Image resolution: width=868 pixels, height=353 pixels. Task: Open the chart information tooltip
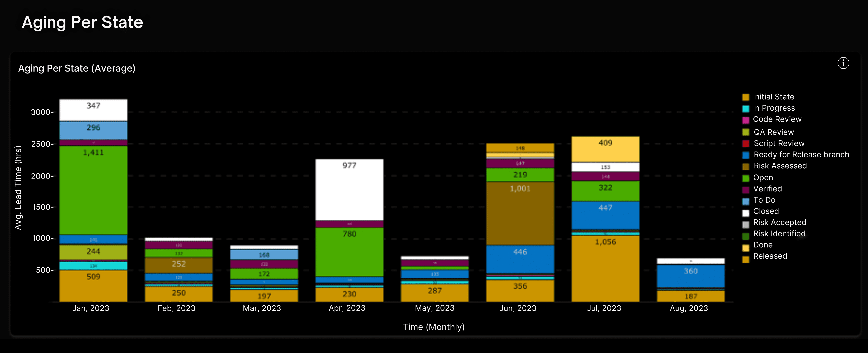point(843,63)
